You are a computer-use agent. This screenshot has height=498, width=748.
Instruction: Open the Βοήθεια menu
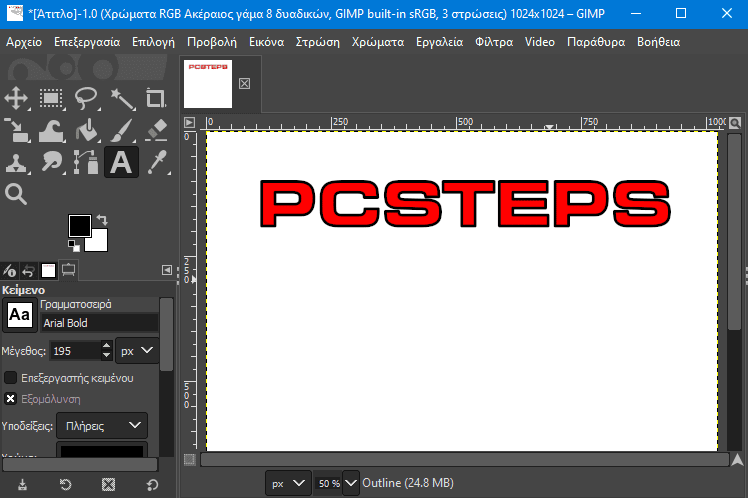pyautogui.click(x=658, y=42)
